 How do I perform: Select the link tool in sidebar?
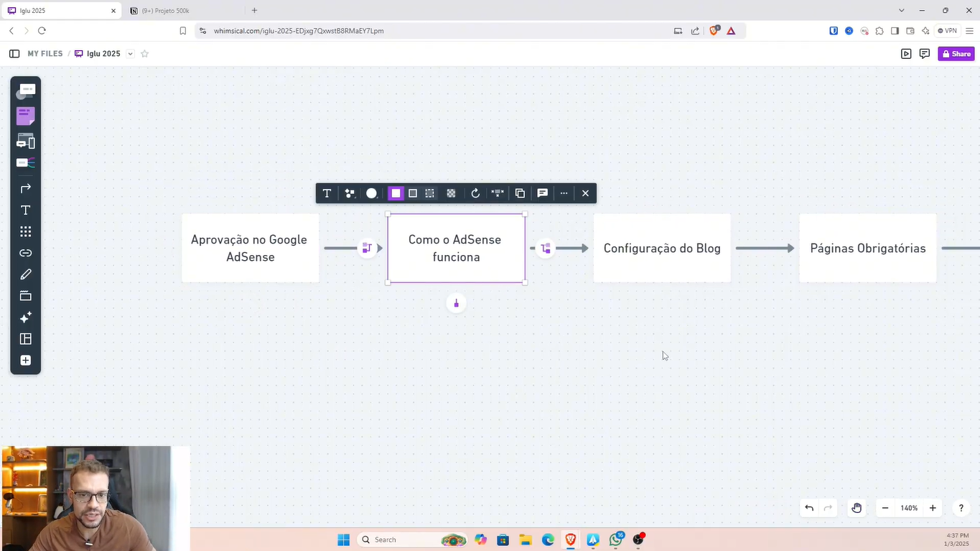pyautogui.click(x=26, y=253)
